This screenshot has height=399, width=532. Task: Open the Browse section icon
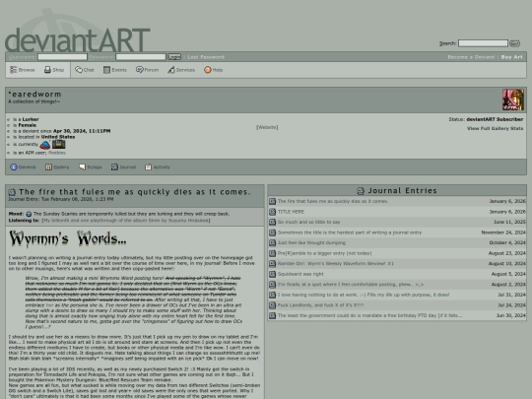(x=13, y=70)
